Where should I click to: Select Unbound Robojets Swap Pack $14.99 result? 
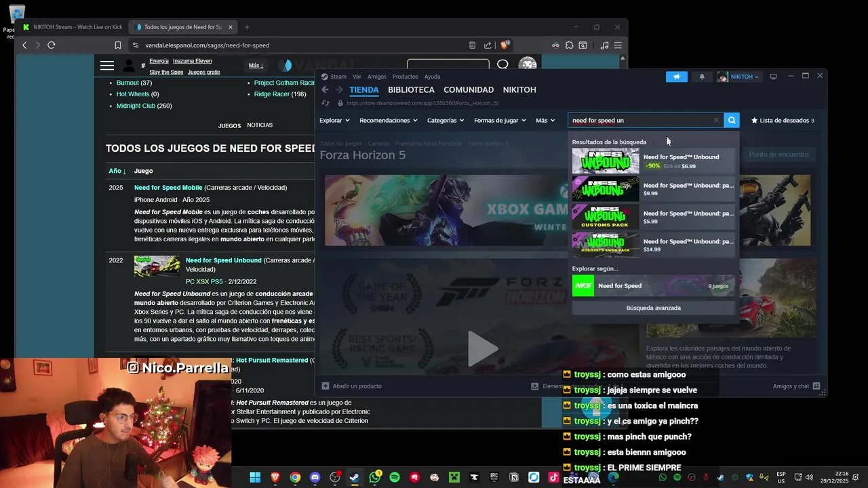pyautogui.click(x=653, y=245)
